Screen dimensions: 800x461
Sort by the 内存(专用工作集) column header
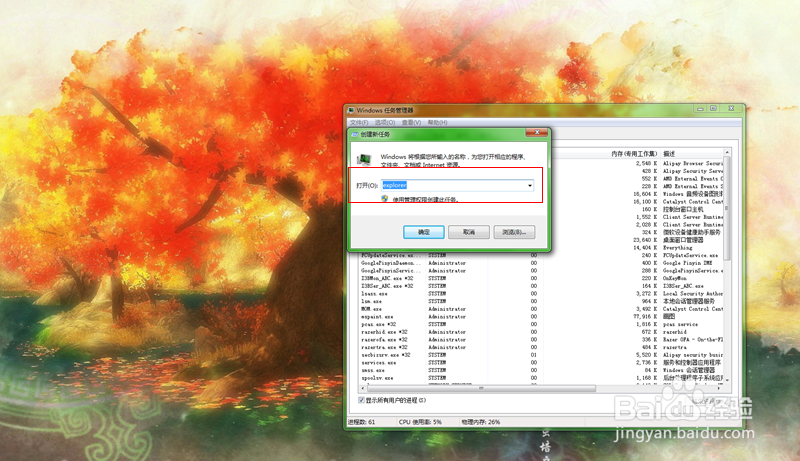coord(634,153)
